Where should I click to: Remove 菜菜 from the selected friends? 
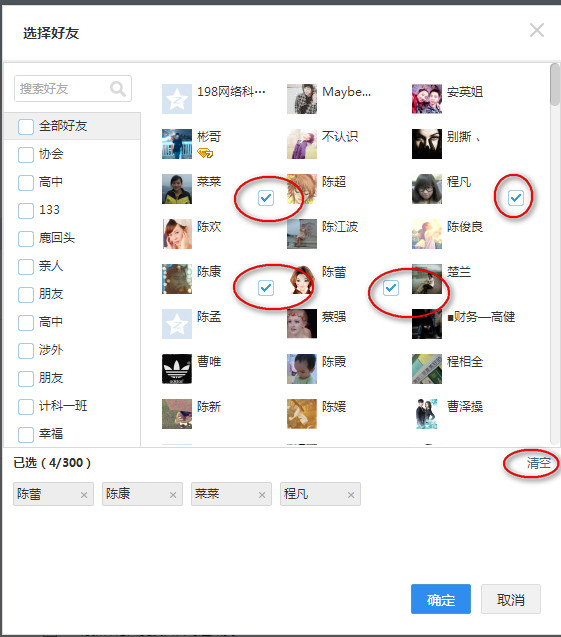pyautogui.click(x=262, y=495)
